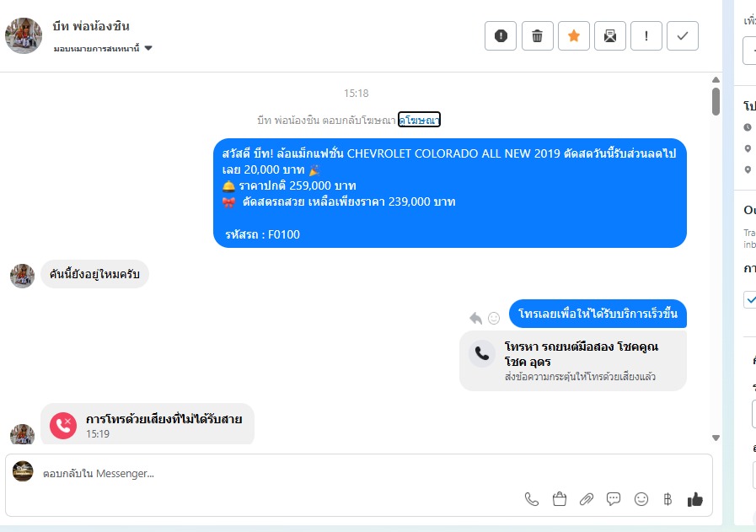Mark conversation as done checkmark
Image resolution: width=756 pixels, height=532 pixels.
[683, 35]
